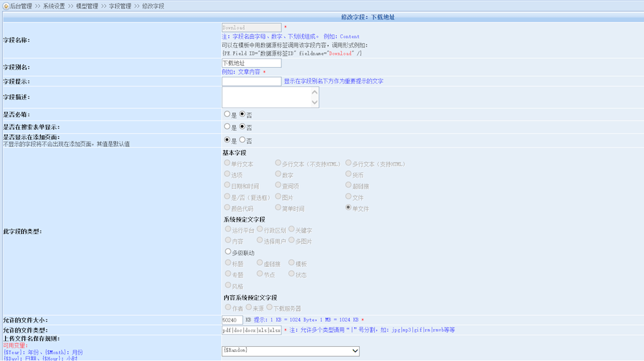Open the 后台管理 breadcrumb link
This screenshot has height=361, width=644.
21,6
